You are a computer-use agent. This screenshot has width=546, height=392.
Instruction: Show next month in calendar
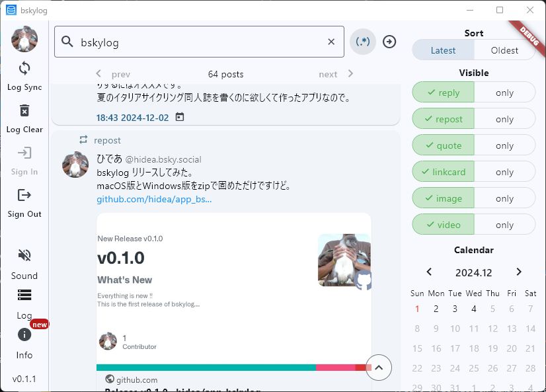coord(519,272)
